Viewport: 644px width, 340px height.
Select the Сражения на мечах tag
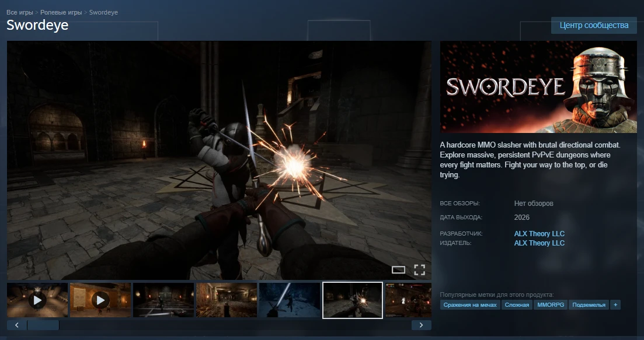[x=470, y=305]
